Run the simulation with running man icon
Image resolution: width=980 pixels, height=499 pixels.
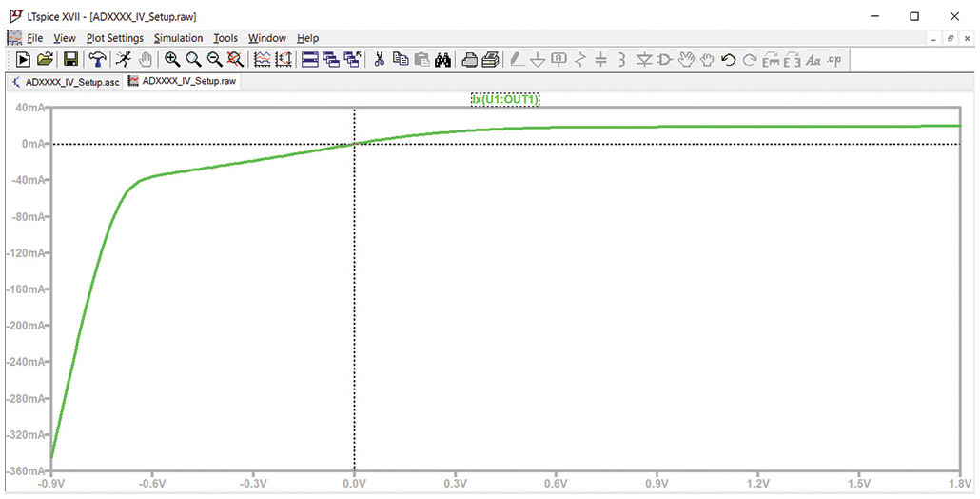point(123,60)
